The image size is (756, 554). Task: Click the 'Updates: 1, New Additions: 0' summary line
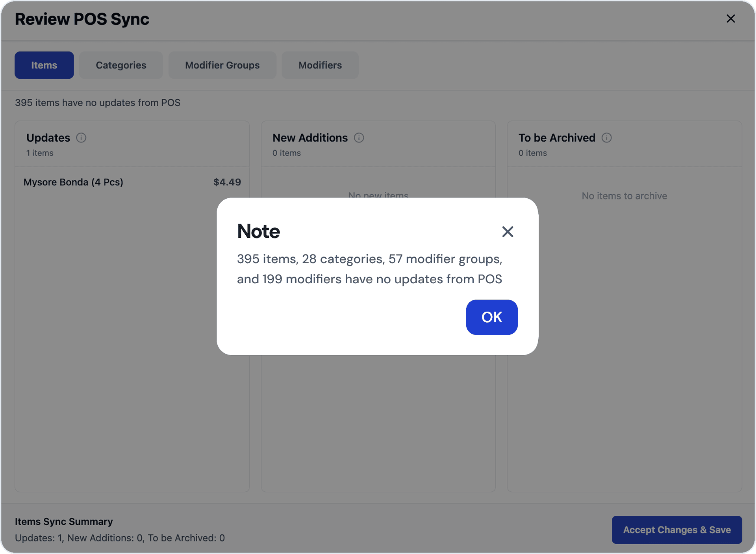pyautogui.click(x=120, y=538)
